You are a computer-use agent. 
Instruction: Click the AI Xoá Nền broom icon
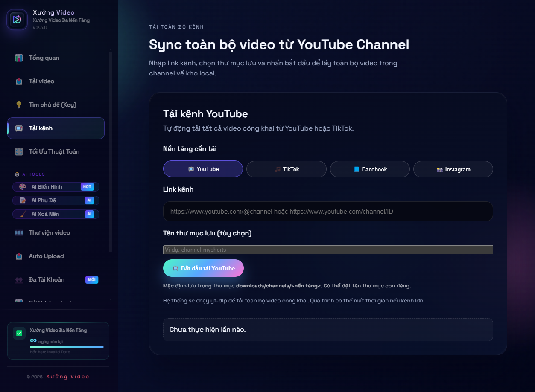pos(23,214)
